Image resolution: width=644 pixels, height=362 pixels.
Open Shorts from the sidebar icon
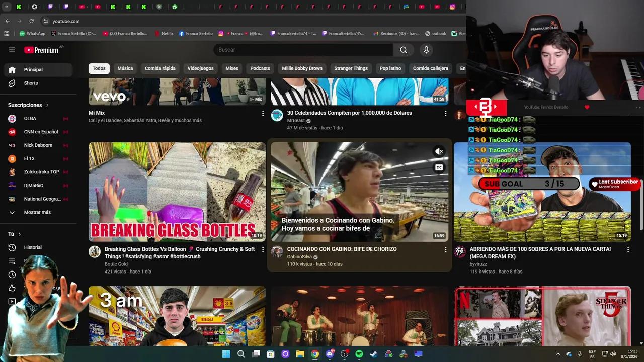pos(12,83)
